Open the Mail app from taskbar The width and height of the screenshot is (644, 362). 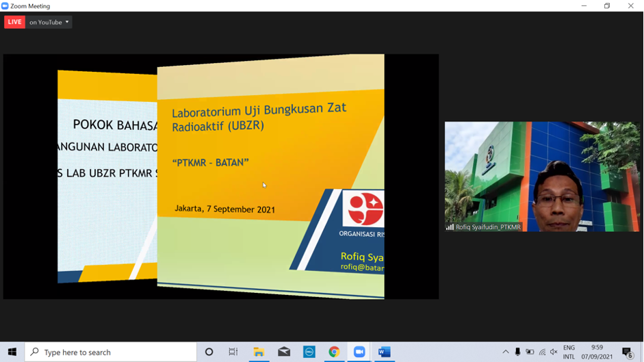pyautogui.click(x=284, y=352)
